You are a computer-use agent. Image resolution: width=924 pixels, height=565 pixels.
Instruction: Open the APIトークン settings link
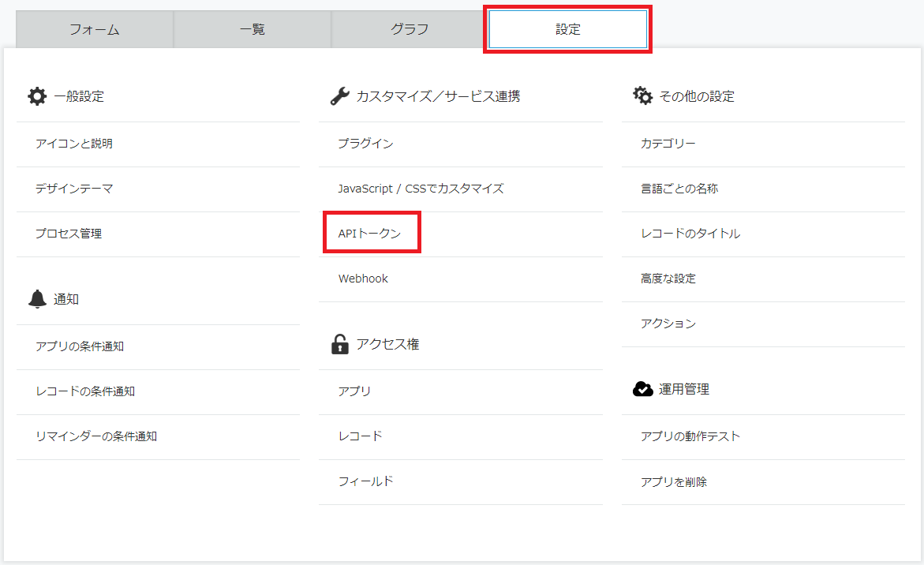tap(369, 234)
